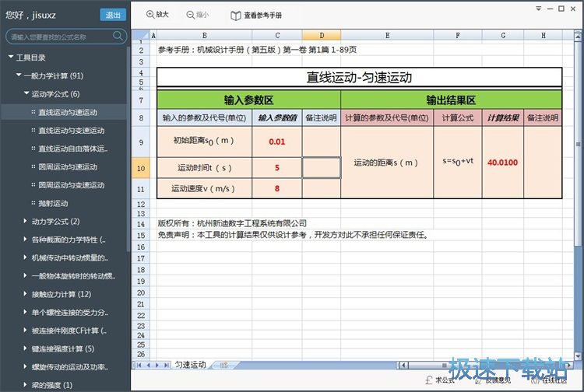The image size is (584, 392).
Task: Select 直线运动自由落体运动 formula
Action: (x=73, y=149)
